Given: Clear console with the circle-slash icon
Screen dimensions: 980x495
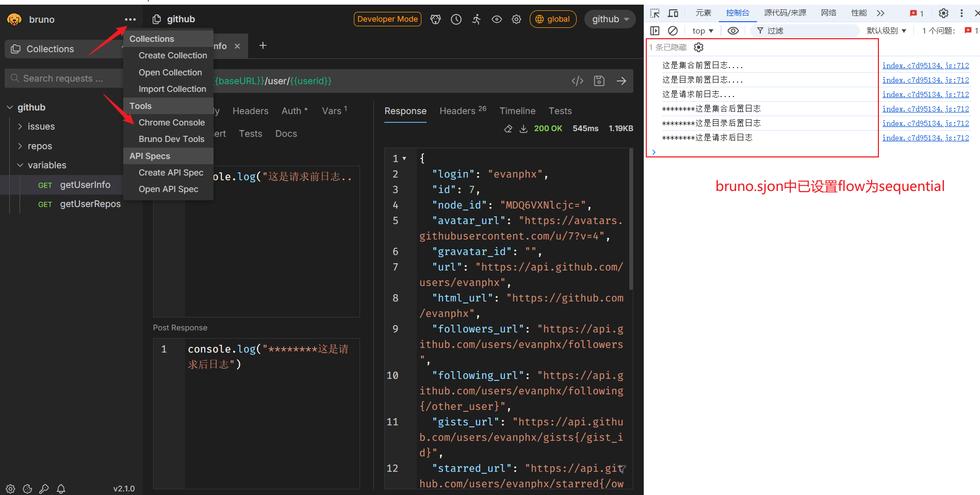Looking at the screenshot, I should [x=673, y=31].
